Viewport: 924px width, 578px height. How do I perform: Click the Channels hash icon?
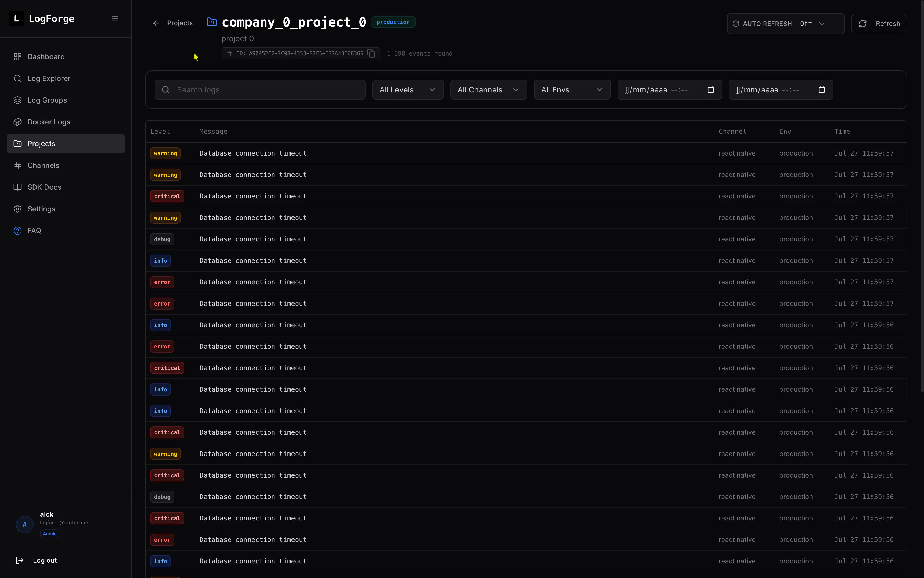point(18,165)
